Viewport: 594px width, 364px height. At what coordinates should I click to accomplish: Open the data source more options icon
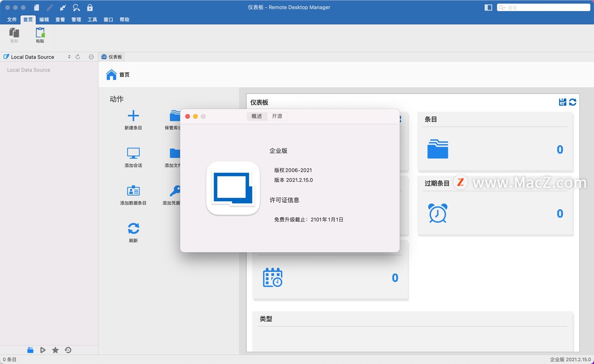91,57
